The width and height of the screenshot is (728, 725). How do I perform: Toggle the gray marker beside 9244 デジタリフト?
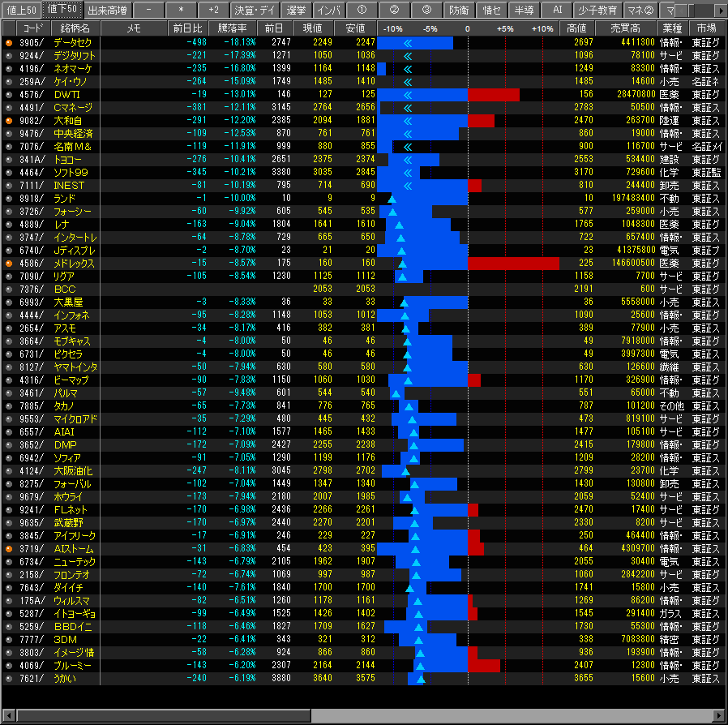(x=9, y=55)
